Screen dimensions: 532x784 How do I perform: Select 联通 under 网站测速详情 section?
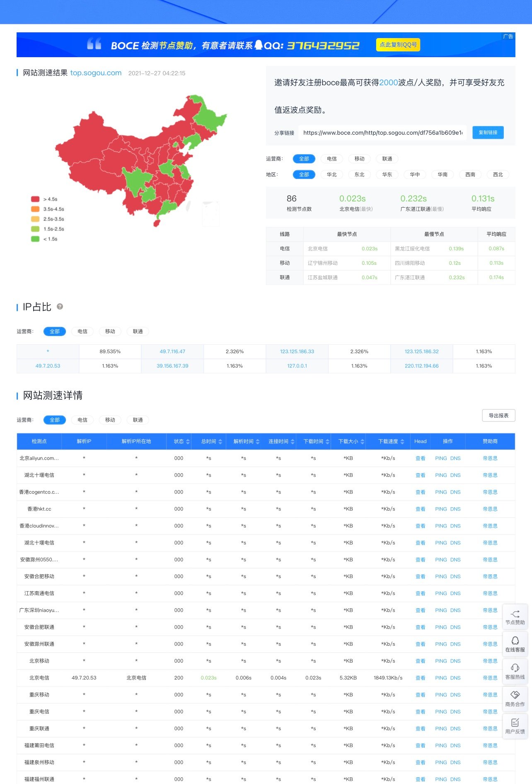(138, 420)
